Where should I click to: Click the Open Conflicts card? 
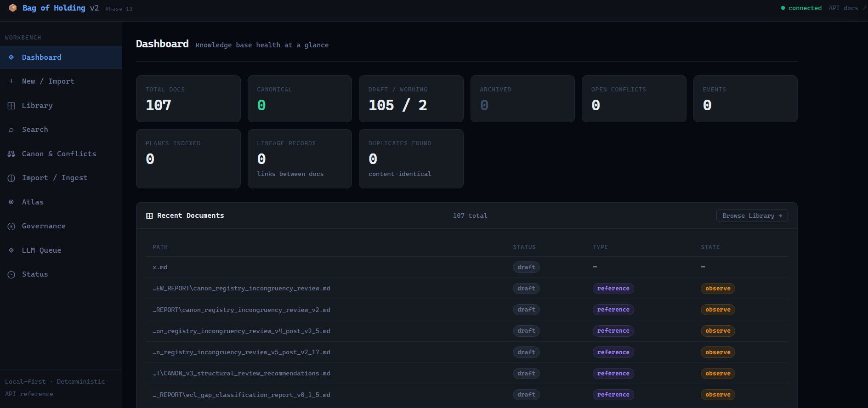pos(634,99)
